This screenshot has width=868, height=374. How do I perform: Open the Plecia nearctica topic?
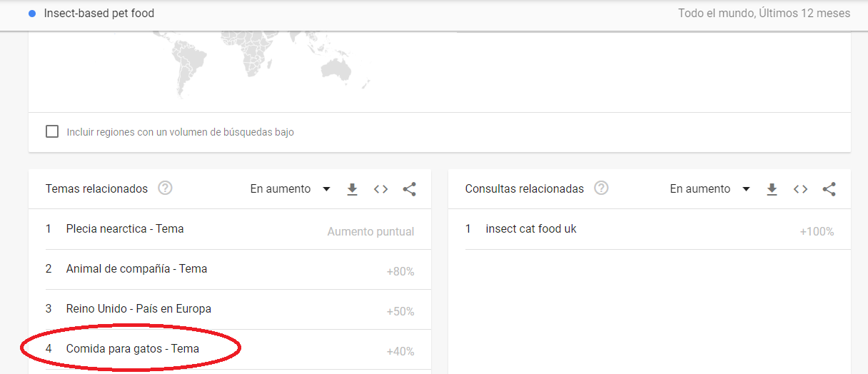click(x=125, y=229)
